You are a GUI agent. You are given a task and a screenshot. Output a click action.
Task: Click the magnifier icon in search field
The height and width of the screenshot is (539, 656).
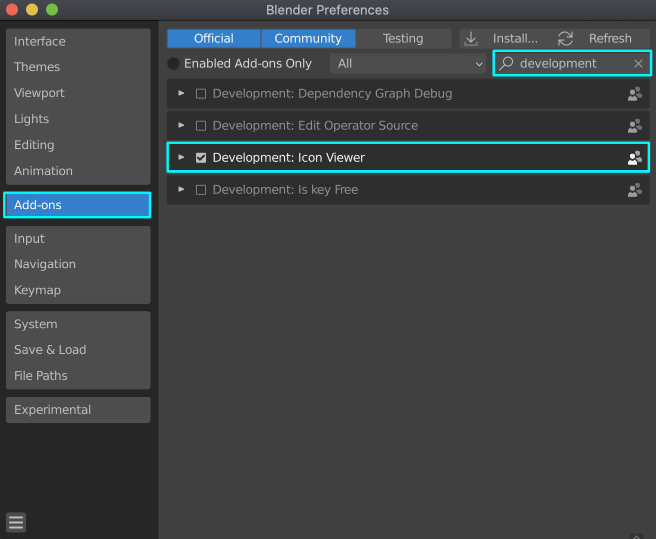(506, 63)
